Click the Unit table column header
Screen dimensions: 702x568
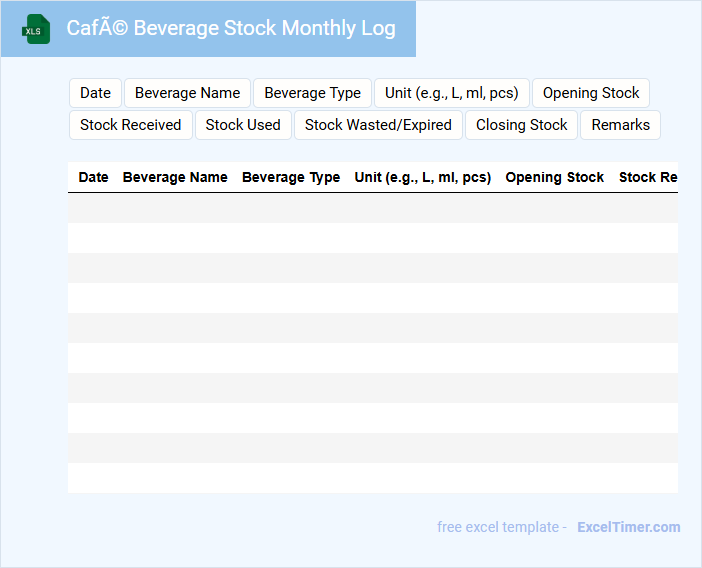(422, 177)
